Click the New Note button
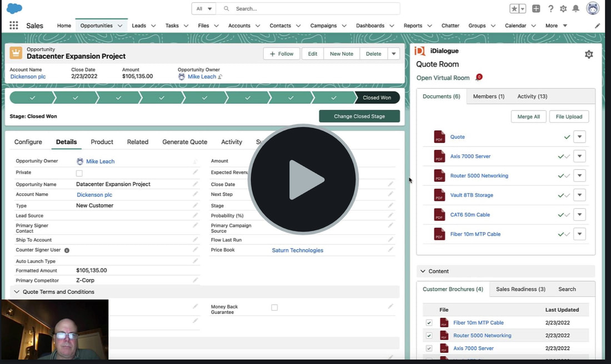This screenshot has height=364, width=611. pyautogui.click(x=342, y=54)
